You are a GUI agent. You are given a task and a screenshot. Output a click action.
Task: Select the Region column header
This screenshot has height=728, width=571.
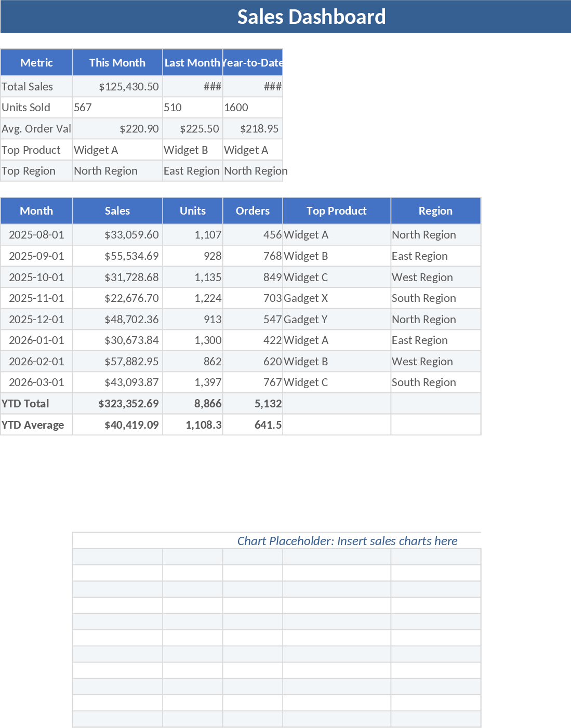(x=435, y=211)
